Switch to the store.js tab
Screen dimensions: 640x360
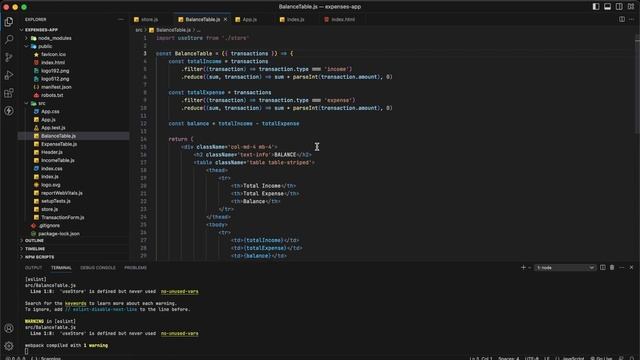(x=149, y=19)
